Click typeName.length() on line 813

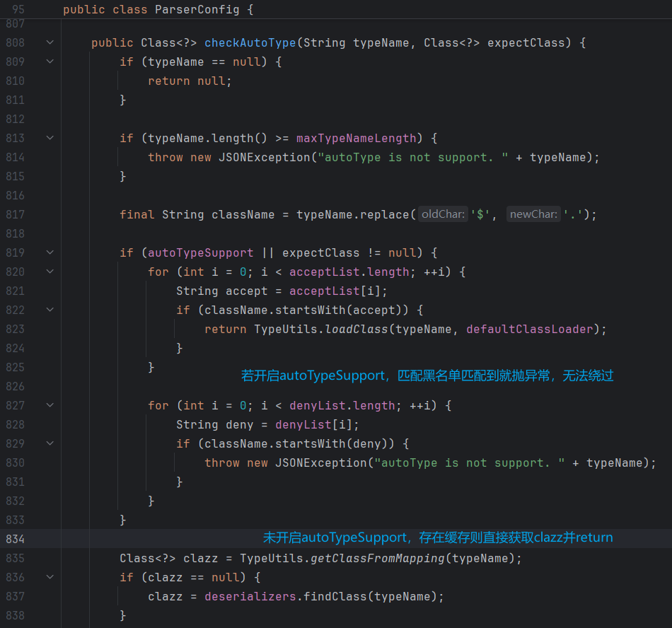[207, 139]
